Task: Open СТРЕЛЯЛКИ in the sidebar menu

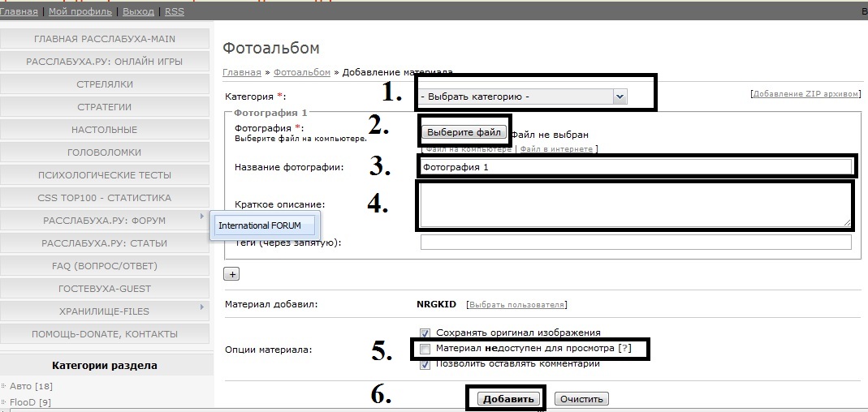Action: tap(105, 84)
